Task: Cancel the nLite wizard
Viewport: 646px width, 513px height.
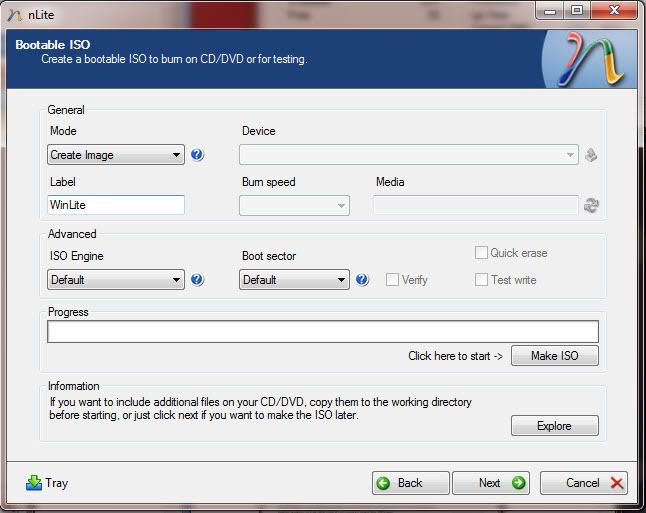Action: [x=584, y=483]
